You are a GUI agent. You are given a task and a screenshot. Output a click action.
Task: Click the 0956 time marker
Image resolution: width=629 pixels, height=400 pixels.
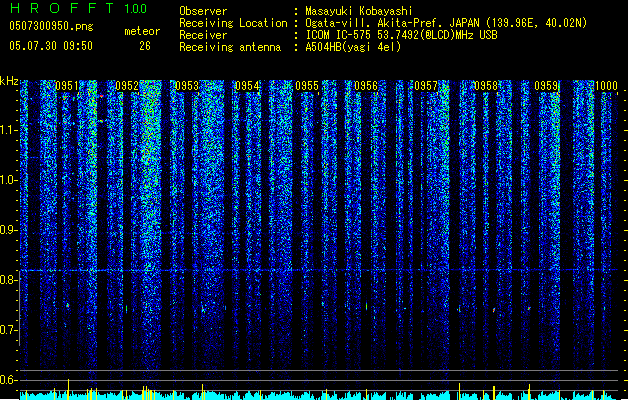[x=366, y=86]
